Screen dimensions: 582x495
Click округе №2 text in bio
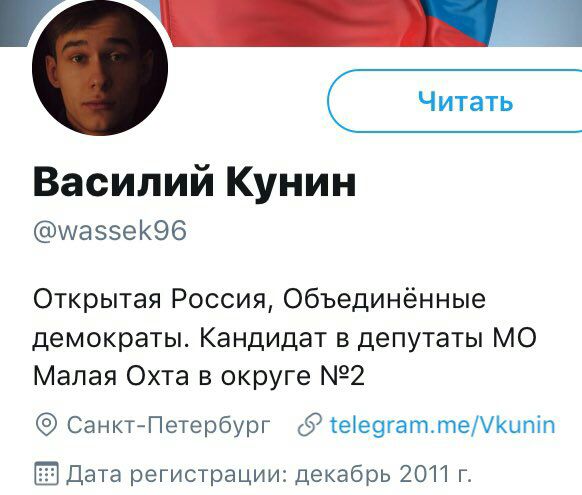[x=293, y=376]
